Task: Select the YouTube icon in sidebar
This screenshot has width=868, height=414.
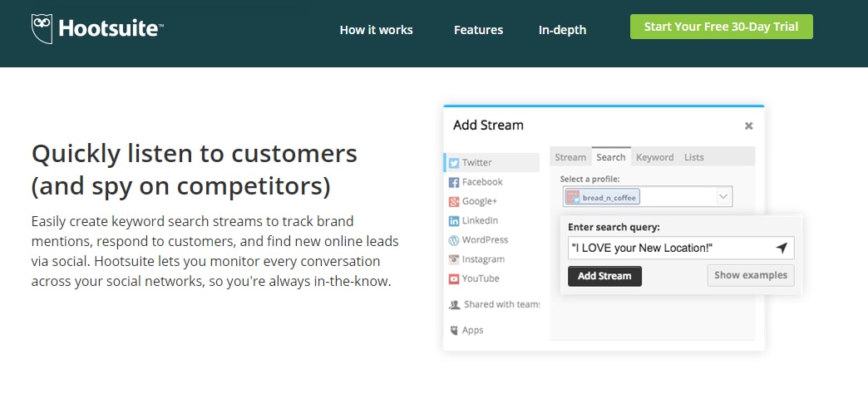Action: click(454, 278)
